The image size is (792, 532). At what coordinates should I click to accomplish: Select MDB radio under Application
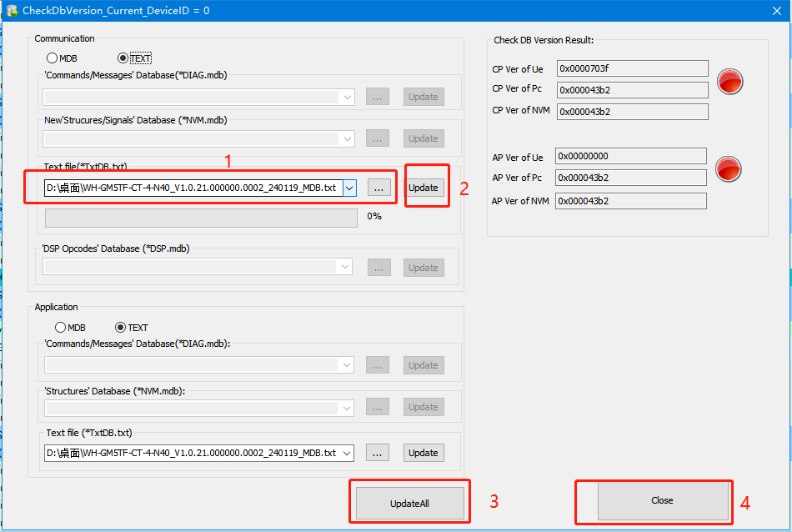60,328
